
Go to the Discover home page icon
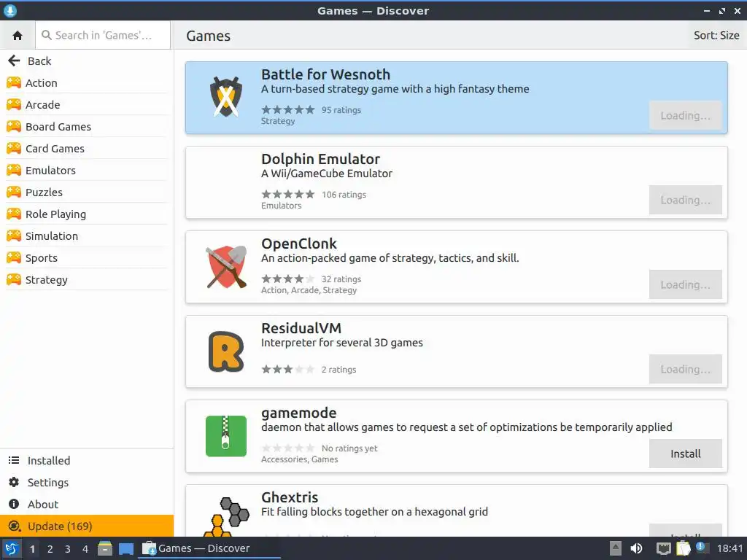(x=18, y=35)
